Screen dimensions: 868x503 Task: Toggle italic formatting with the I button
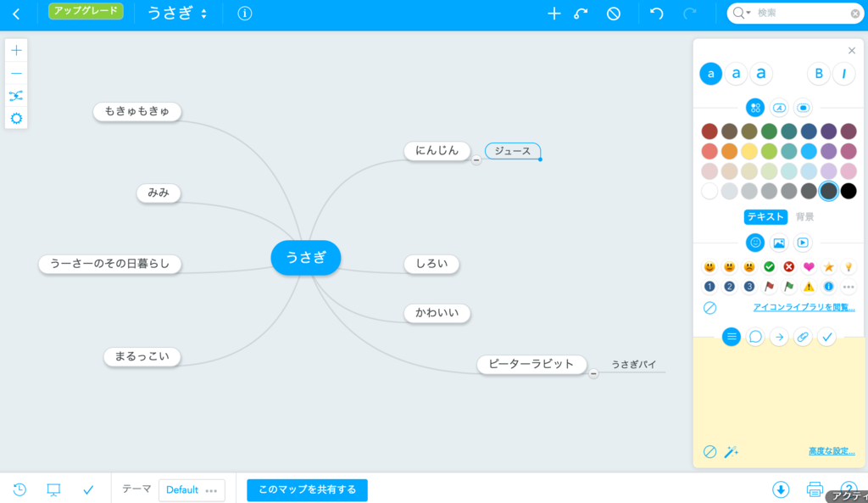point(844,75)
